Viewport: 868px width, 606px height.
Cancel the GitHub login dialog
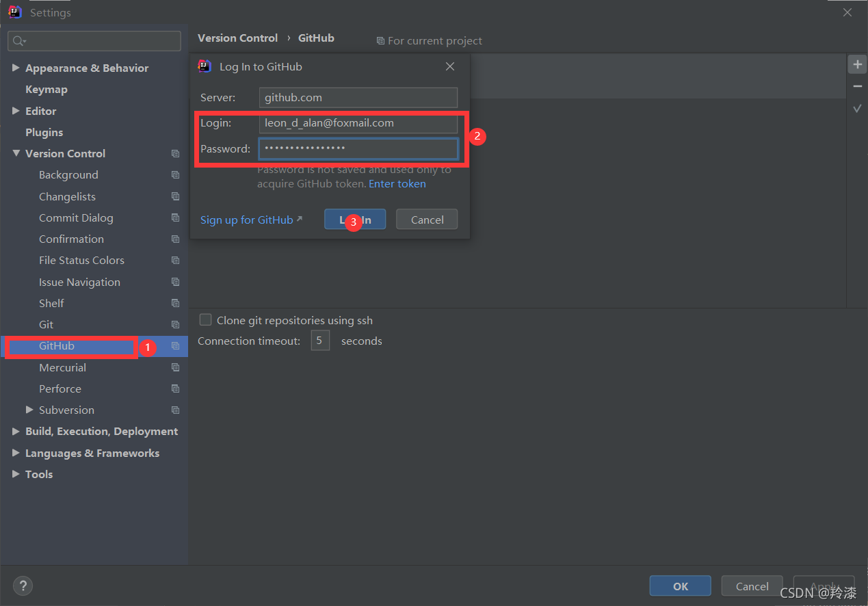pyautogui.click(x=427, y=220)
